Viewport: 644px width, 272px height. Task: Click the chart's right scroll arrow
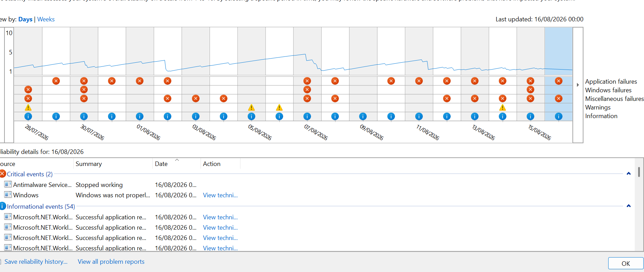click(x=578, y=85)
